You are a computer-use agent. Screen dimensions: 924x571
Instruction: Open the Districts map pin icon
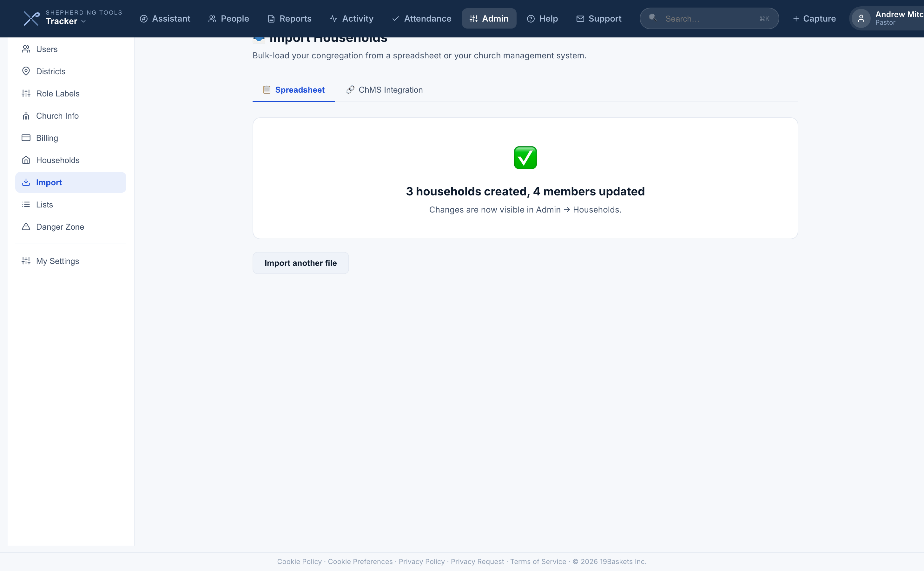point(26,71)
